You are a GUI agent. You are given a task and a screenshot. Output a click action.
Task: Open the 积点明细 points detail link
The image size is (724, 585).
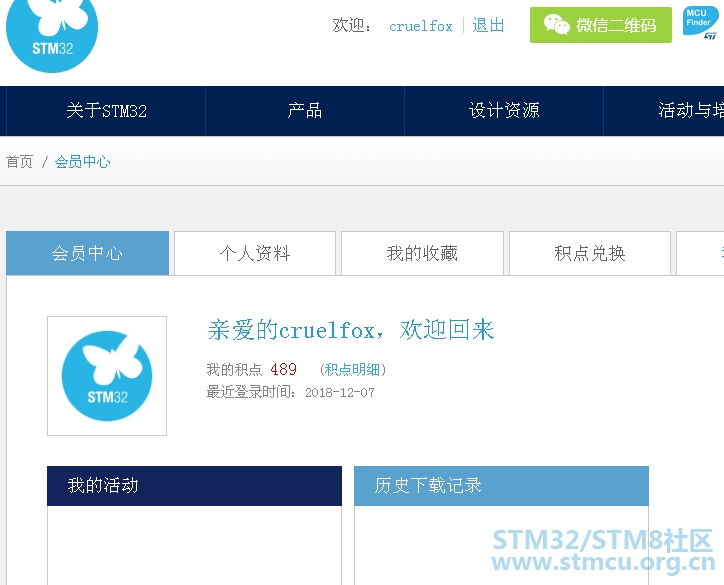point(352,369)
